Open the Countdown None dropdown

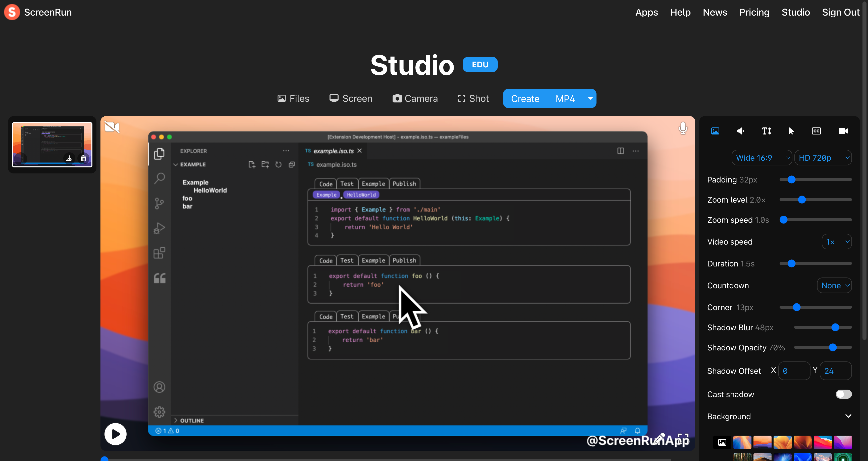click(834, 286)
